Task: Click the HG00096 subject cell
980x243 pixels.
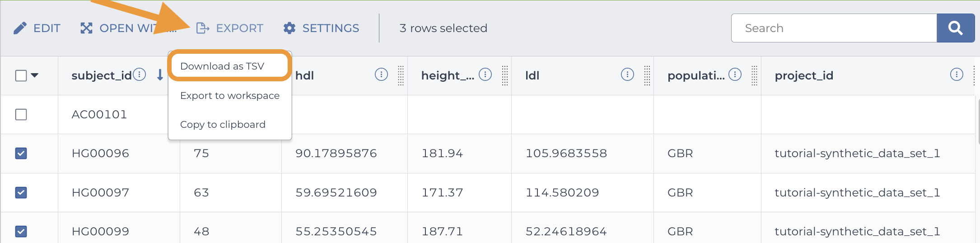Action: pos(100,153)
